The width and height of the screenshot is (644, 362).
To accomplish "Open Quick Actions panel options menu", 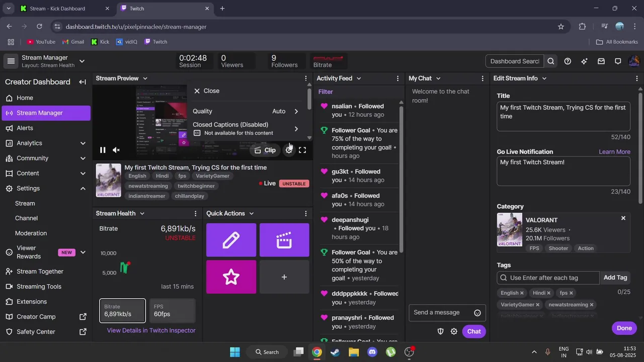I will (x=305, y=214).
